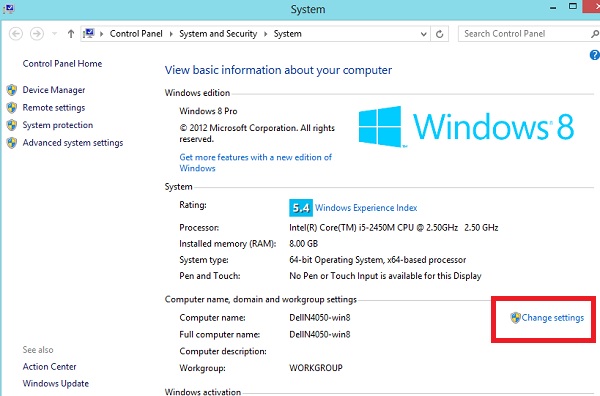600x396 pixels.
Task: Click the search magnifier icon
Action: click(595, 34)
